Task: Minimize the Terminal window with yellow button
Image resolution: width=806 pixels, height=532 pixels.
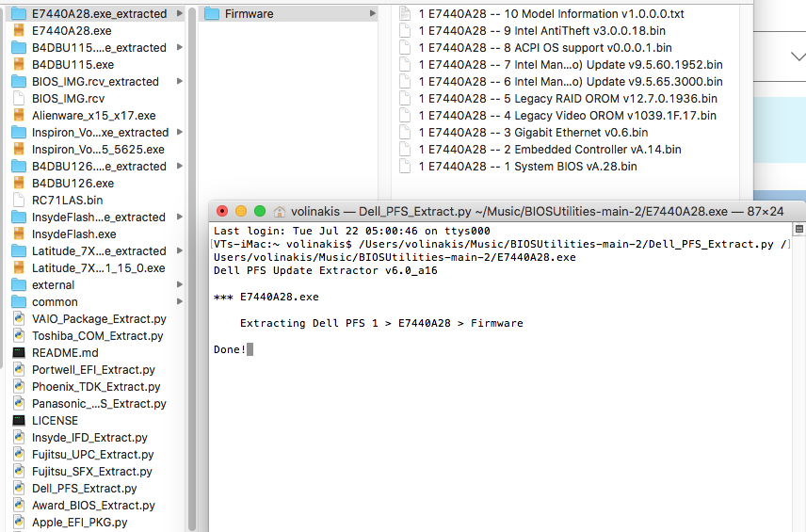Action: click(x=241, y=211)
